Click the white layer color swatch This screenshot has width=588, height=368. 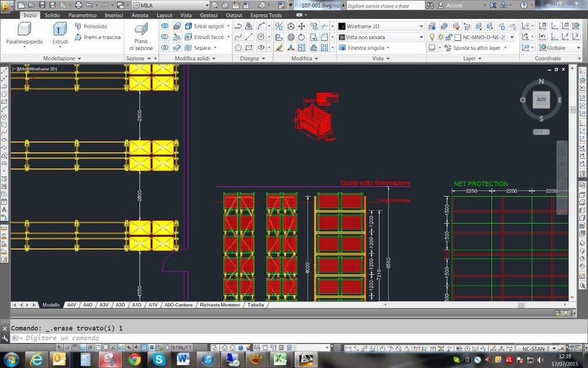pos(458,37)
